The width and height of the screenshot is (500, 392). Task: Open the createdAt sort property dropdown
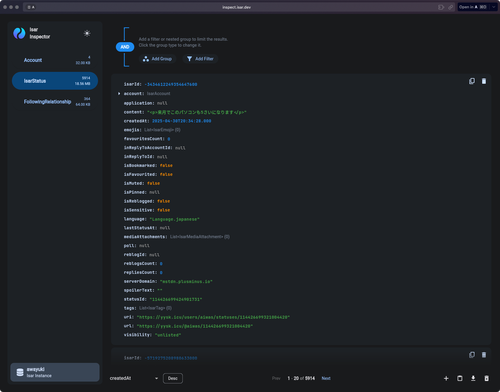pos(134,378)
